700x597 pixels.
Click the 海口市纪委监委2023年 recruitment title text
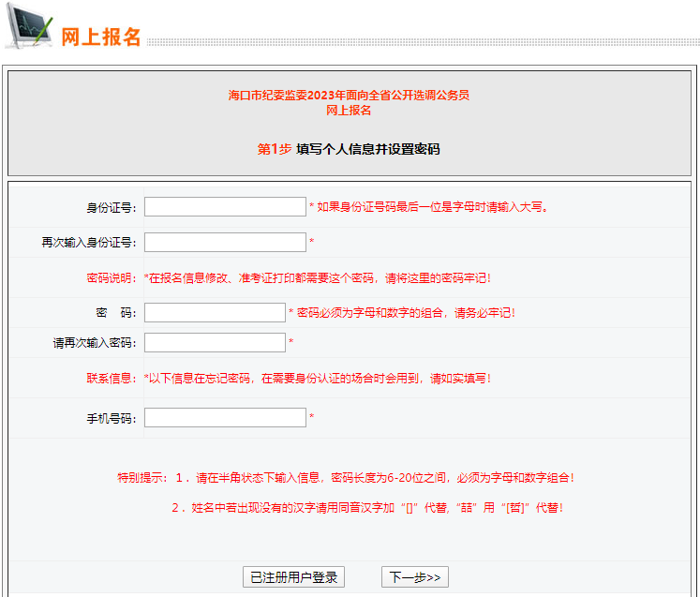pyautogui.click(x=349, y=96)
